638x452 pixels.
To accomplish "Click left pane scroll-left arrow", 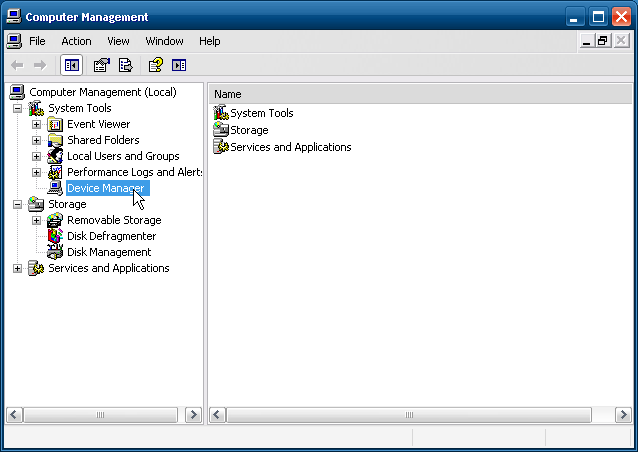I will click(14, 415).
